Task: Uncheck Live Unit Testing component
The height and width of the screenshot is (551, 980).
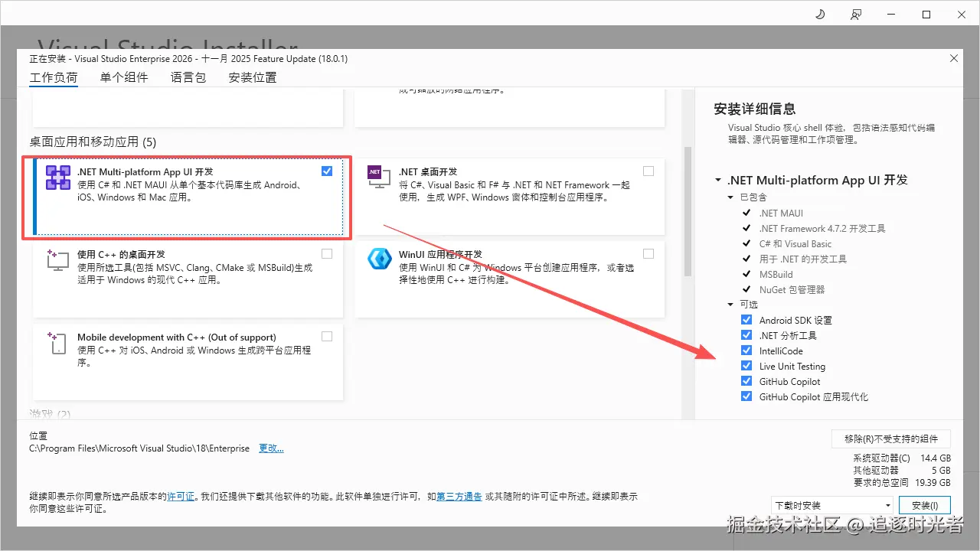Action: click(746, 366)
